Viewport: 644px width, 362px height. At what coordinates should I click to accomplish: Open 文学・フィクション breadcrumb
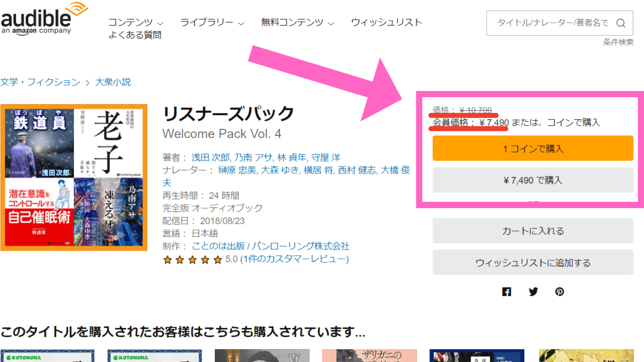[40, 82]
